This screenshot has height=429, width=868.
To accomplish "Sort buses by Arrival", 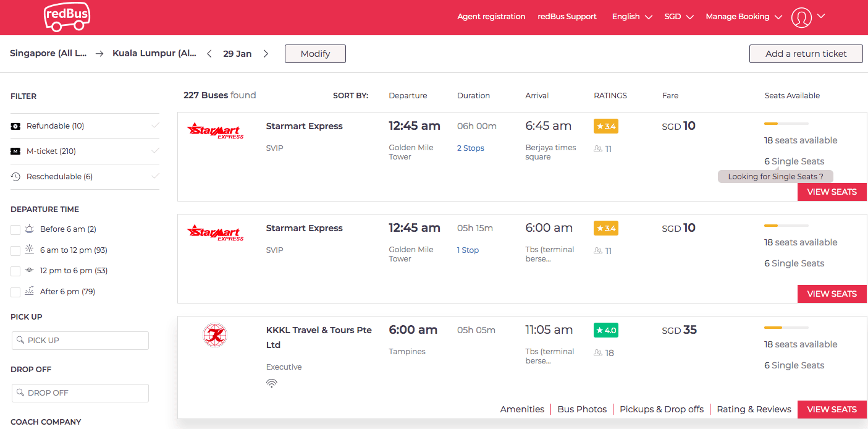I will (x=537, y=96).
